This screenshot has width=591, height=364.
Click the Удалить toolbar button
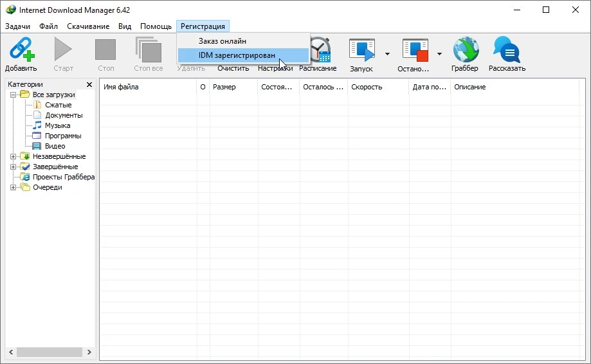191,68
